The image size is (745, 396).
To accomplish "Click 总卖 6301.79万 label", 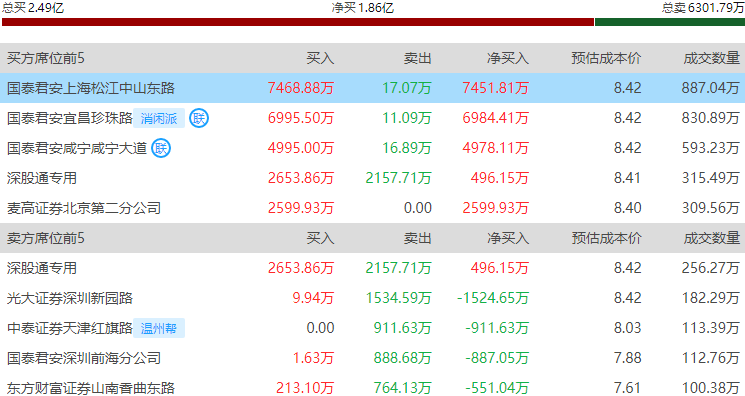I will tap(703, 8).
